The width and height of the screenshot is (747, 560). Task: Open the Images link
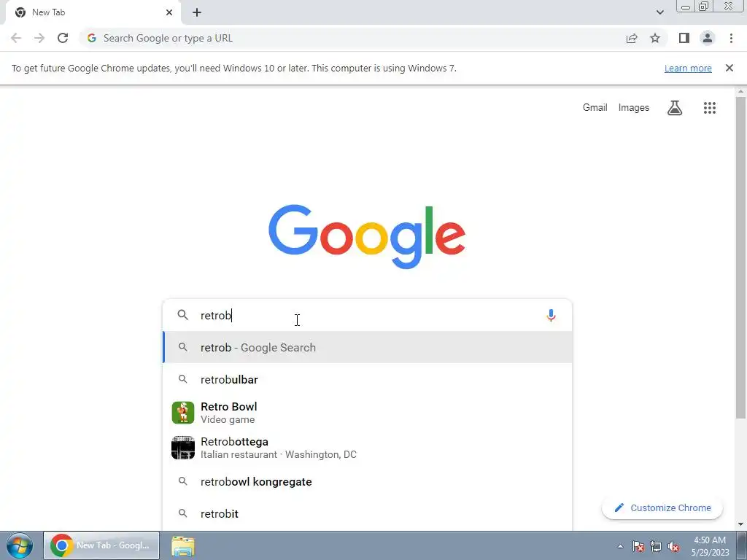tap(634, 108)
